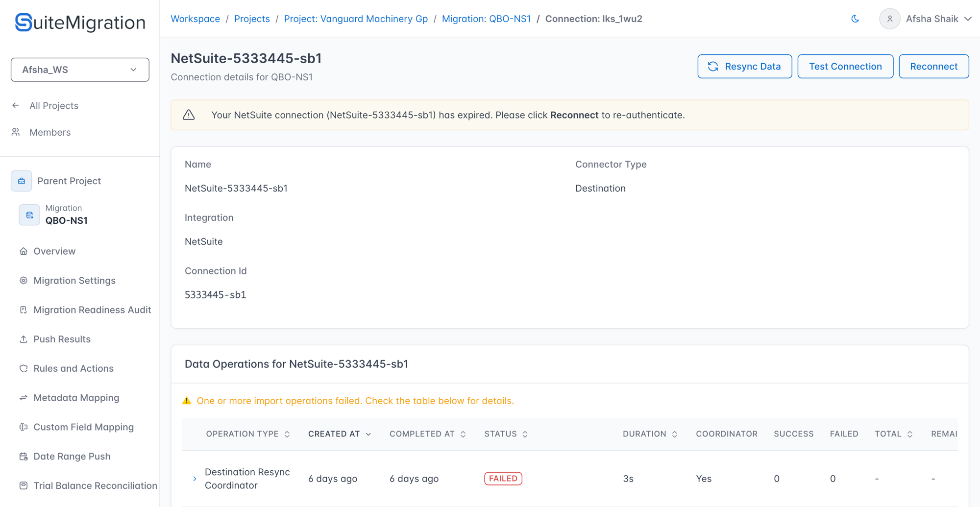The image size is (980, 507).
Task: Click the FAILED status badge
Action: [503, 479]
